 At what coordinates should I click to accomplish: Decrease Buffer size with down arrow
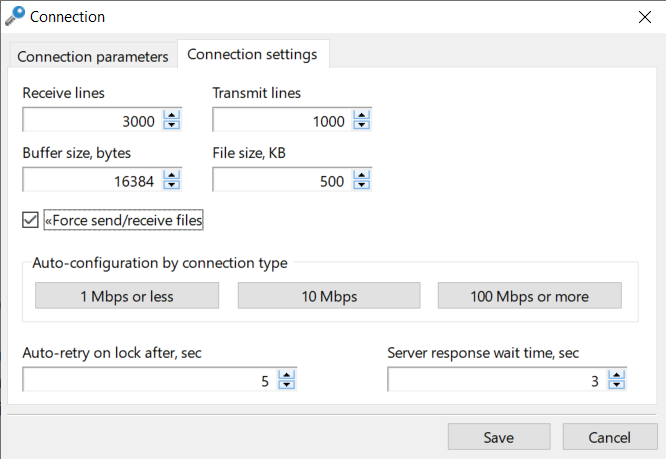(172, 185)
